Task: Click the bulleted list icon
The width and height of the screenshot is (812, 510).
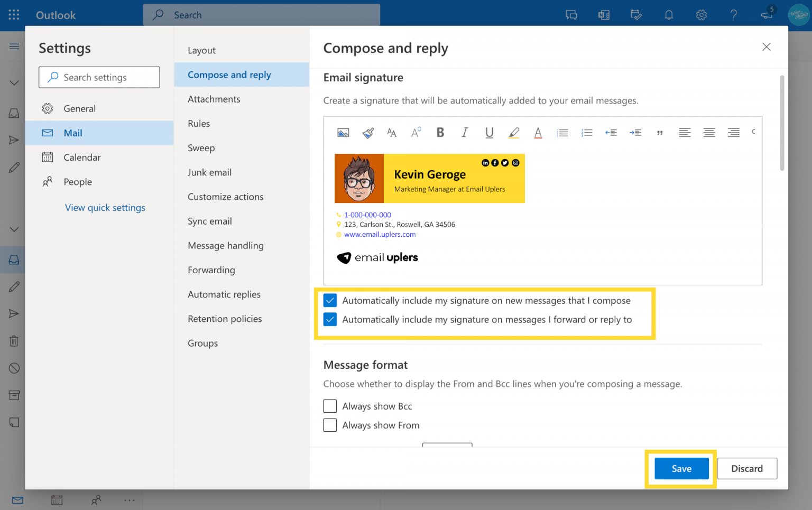Action: (x=562, y=133)
